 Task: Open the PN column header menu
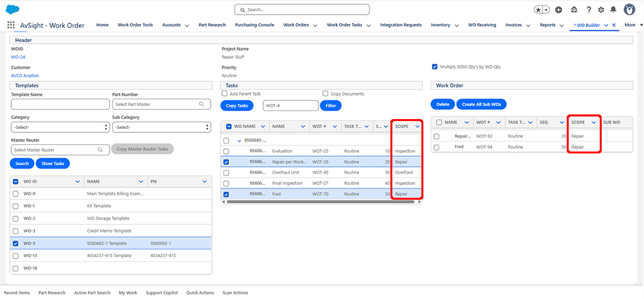click(x=204, y=181)
